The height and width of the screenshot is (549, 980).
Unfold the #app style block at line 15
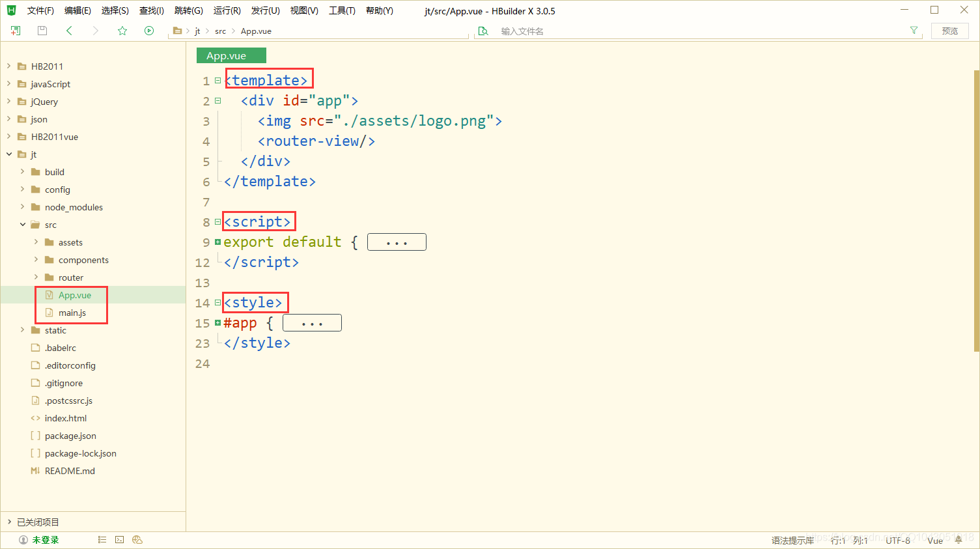(218, 323)
